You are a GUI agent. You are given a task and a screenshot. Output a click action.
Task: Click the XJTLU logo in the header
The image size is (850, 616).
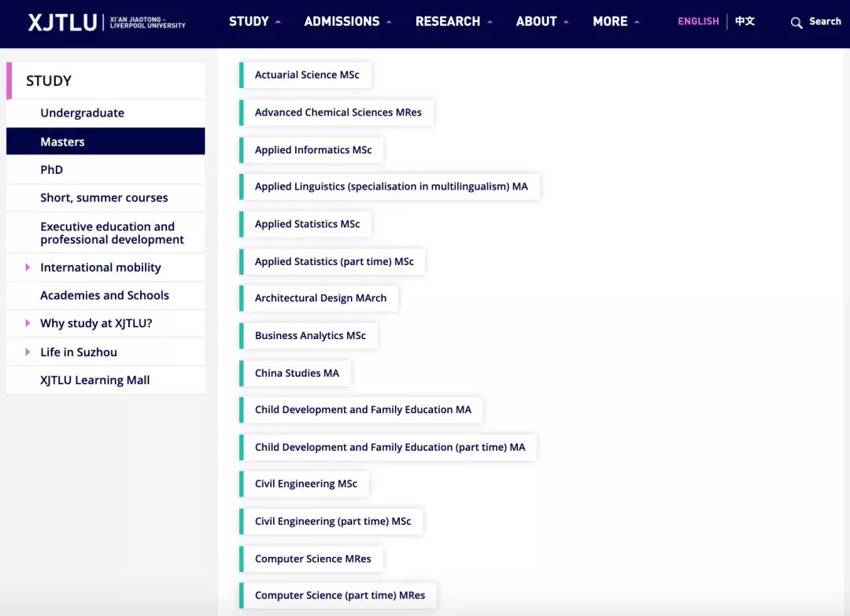click(107, 22)
